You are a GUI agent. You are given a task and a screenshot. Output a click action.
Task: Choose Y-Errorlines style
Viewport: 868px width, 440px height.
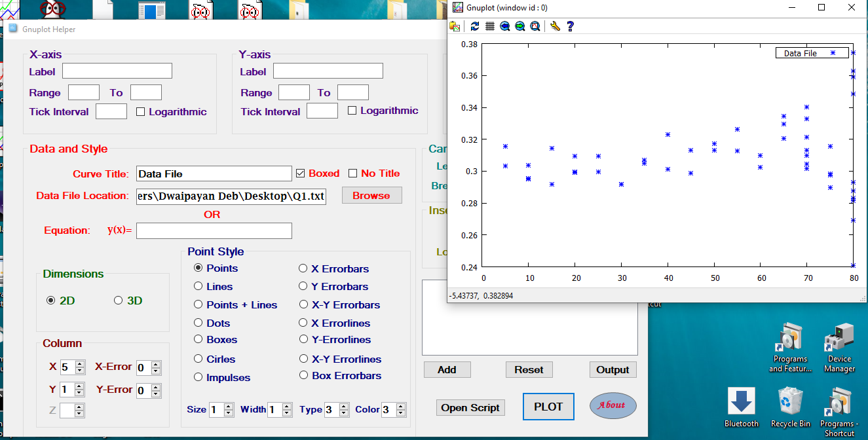pos(303,339)
